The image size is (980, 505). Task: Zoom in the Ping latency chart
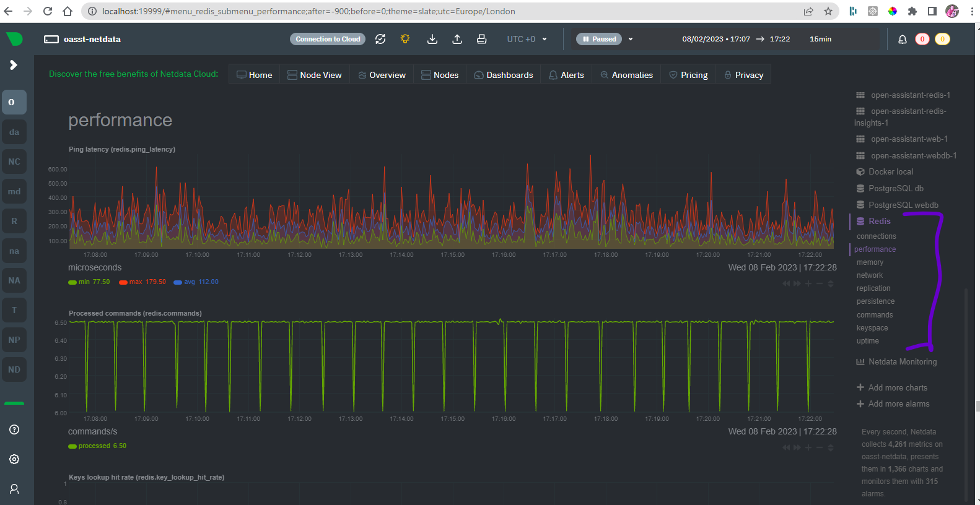[808, 283]
